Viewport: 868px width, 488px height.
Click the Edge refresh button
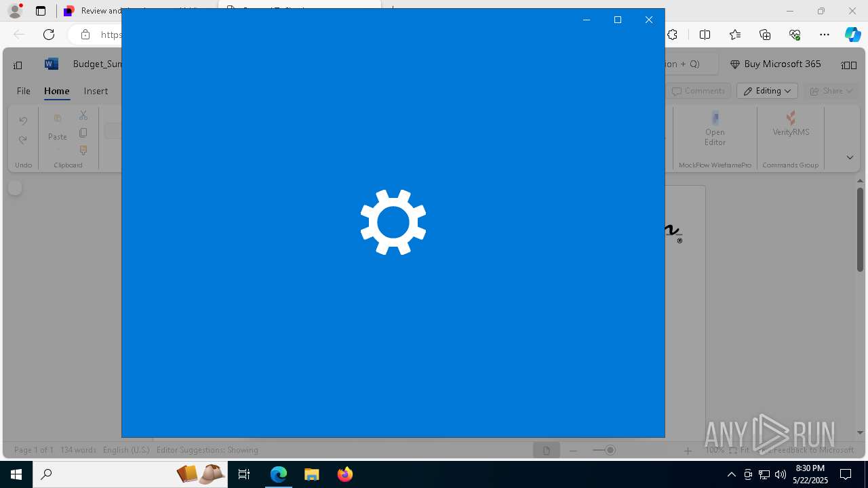click(49, 35)
